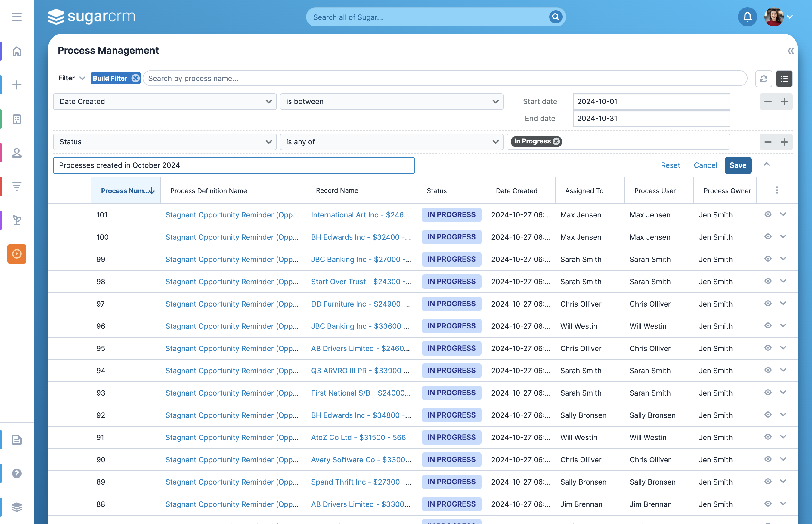Save the filter

point(738,165)
